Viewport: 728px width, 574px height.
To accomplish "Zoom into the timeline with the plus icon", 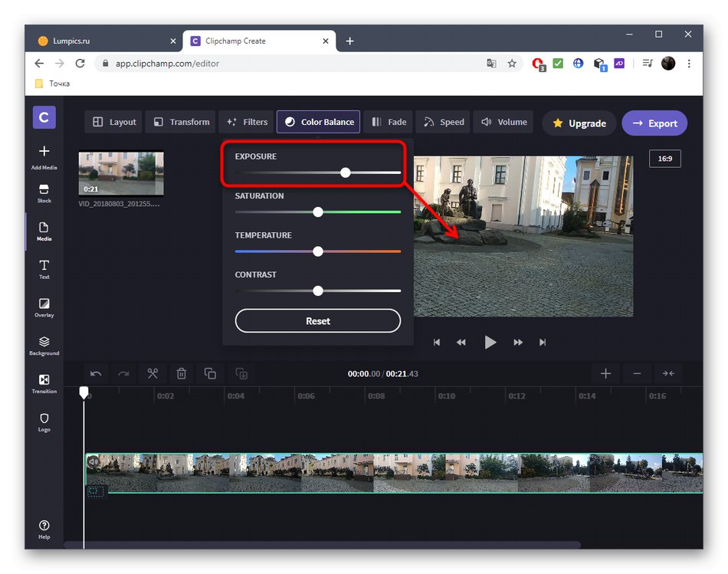I will click(x=605, y=373).
